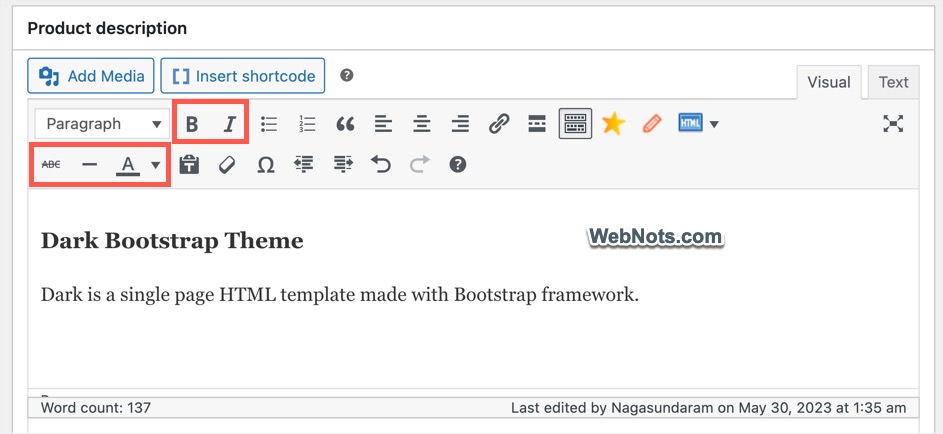Open the special character omega tool

click(265, 164)
